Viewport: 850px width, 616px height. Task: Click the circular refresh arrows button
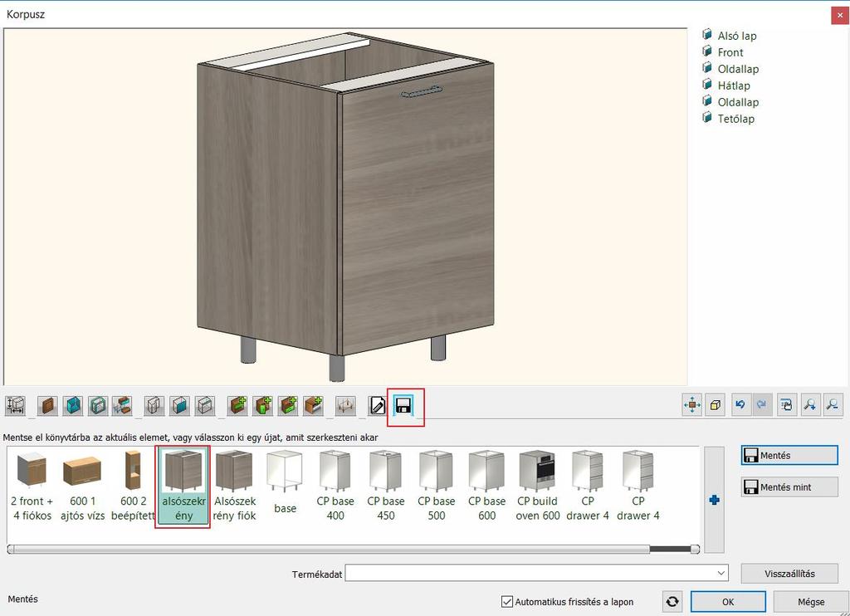672,601
